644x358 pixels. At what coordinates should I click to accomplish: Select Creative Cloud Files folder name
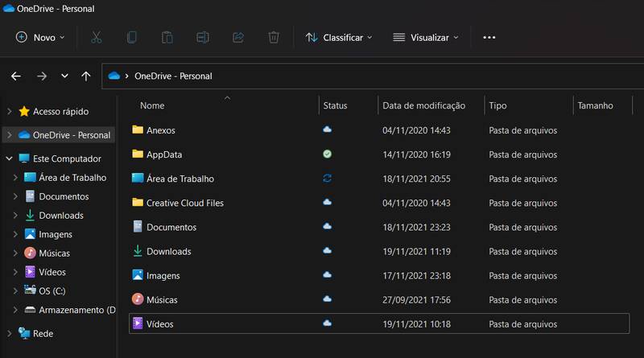tap(185, 203)
